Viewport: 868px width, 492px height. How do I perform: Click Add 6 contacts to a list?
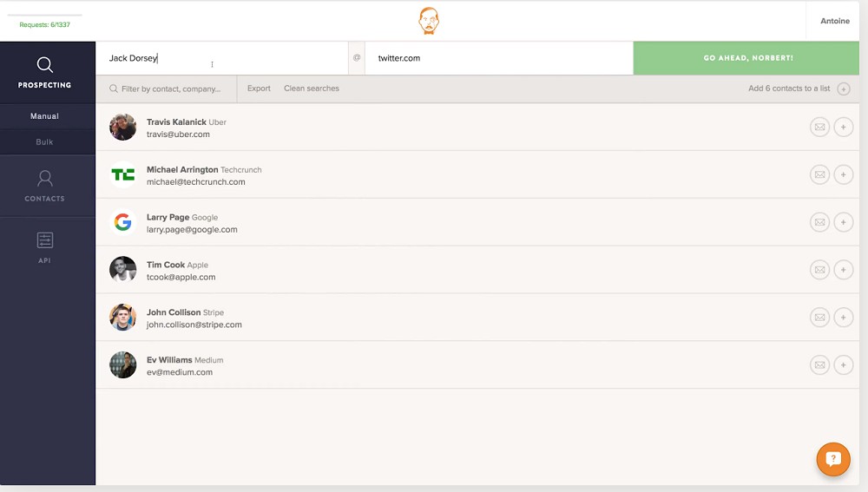point(789,89)
